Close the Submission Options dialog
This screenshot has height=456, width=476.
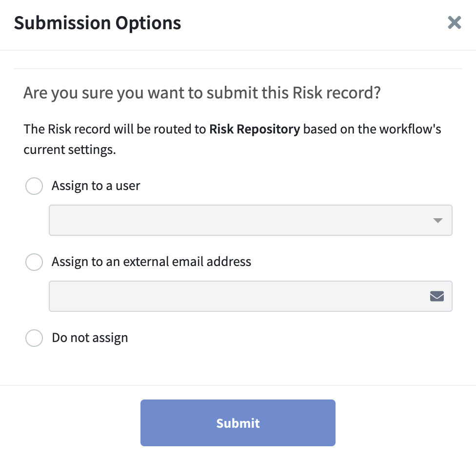pos(454,23)
